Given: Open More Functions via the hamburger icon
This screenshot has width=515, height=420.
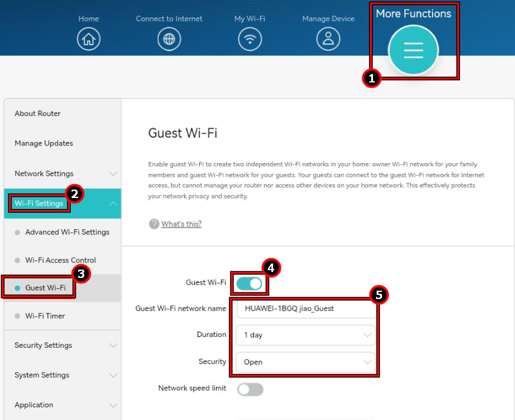Looking at the screenshot, I should click(x=413, y=51).
